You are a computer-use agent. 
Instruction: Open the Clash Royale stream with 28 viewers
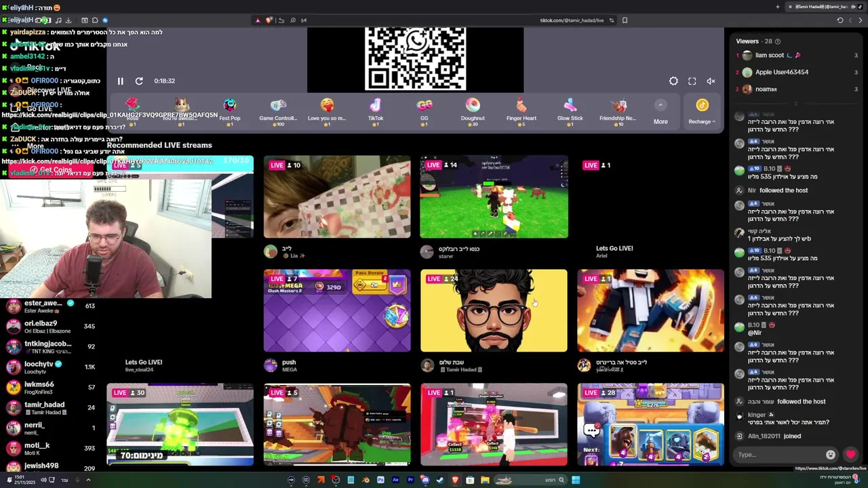click(x=651, y=425)
